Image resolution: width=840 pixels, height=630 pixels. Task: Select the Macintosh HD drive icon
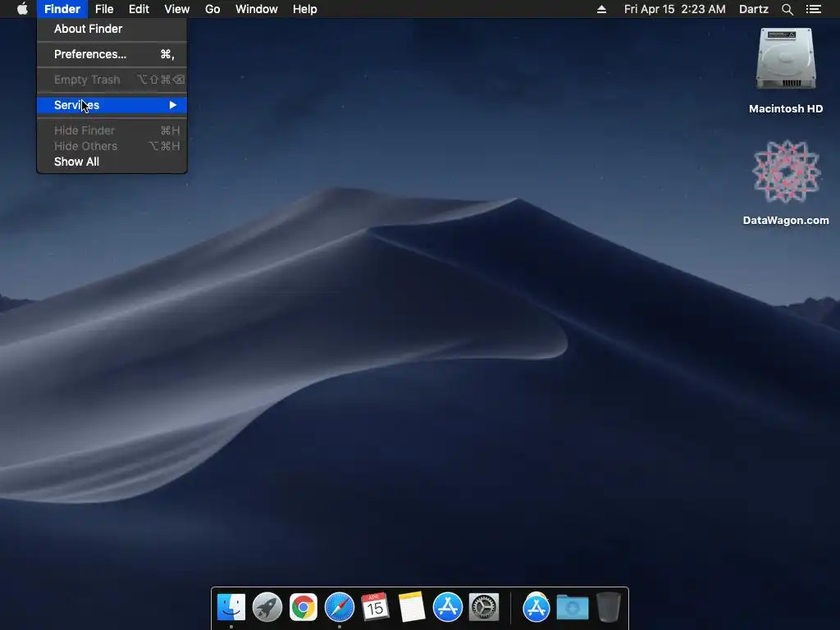pyautogui.click(x=786, y=59)
